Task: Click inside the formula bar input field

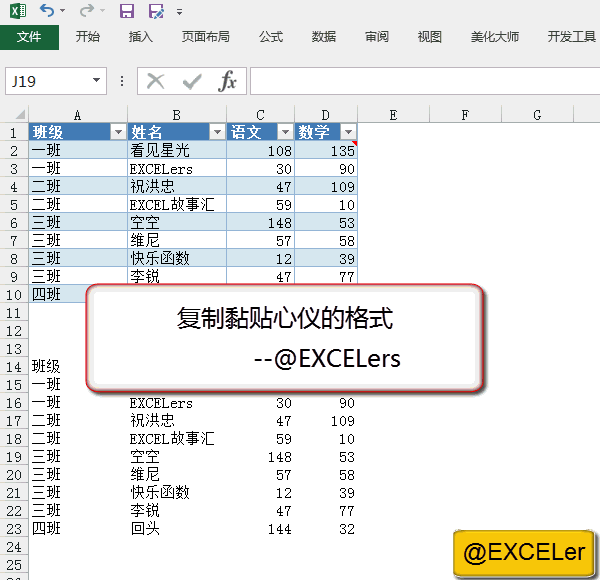Action: pyautogui.click(x=420, y=81)
